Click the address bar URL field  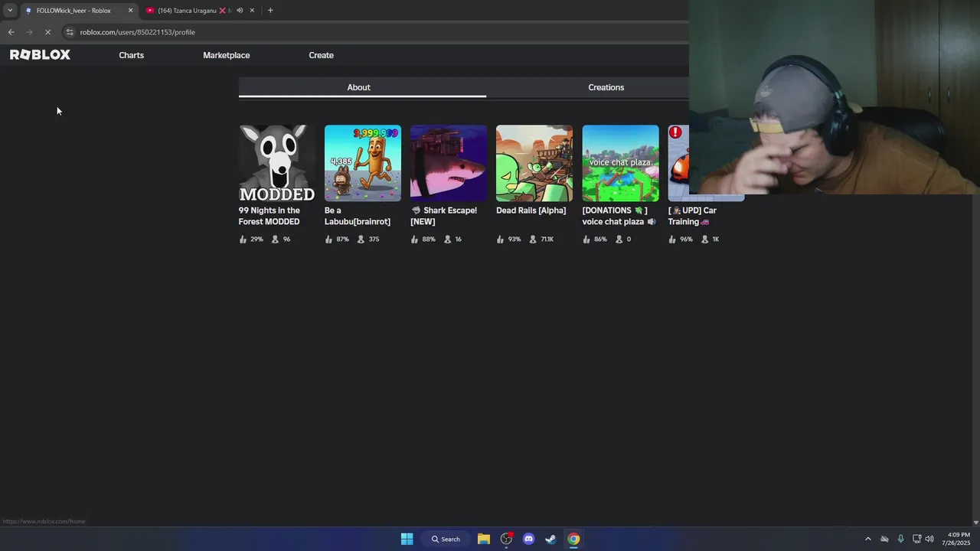click(x=375, y=32)
